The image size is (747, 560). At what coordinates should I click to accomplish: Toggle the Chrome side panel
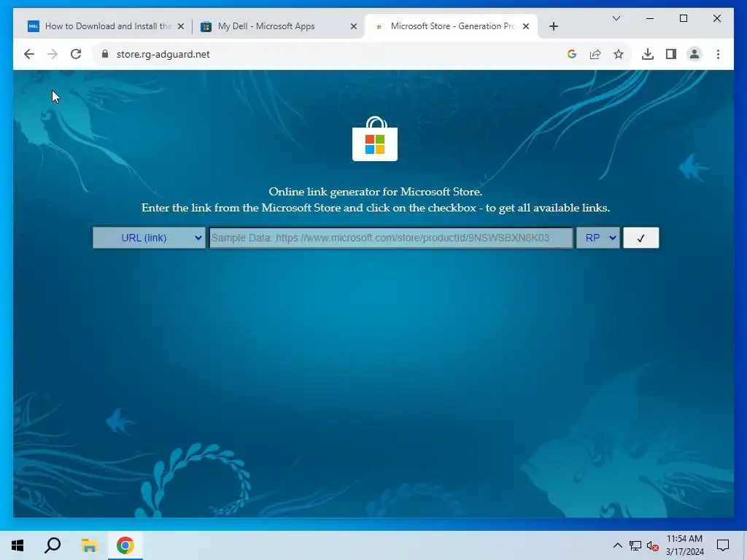(671, 54)
